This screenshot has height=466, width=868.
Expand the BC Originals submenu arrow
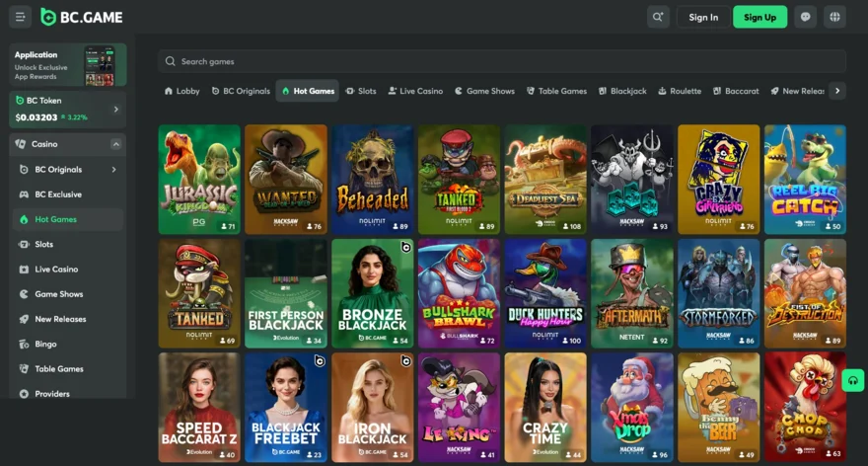114,170
